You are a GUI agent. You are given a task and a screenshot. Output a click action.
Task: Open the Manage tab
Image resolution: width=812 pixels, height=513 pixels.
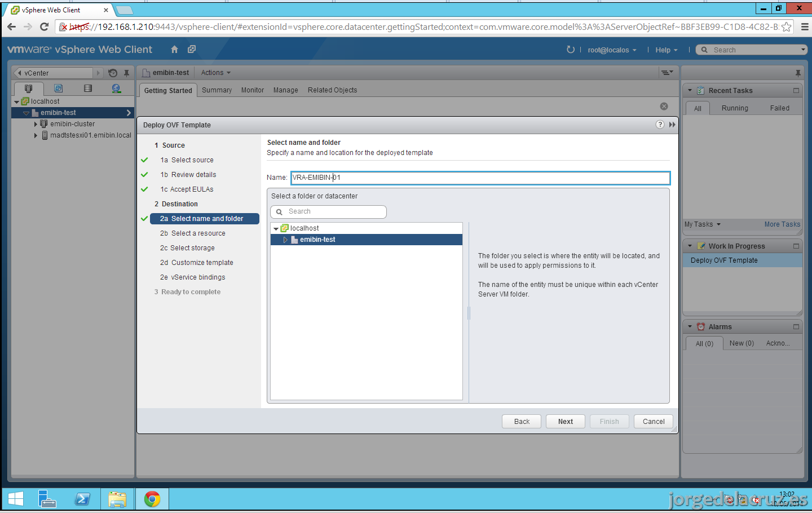coord(286,90)
